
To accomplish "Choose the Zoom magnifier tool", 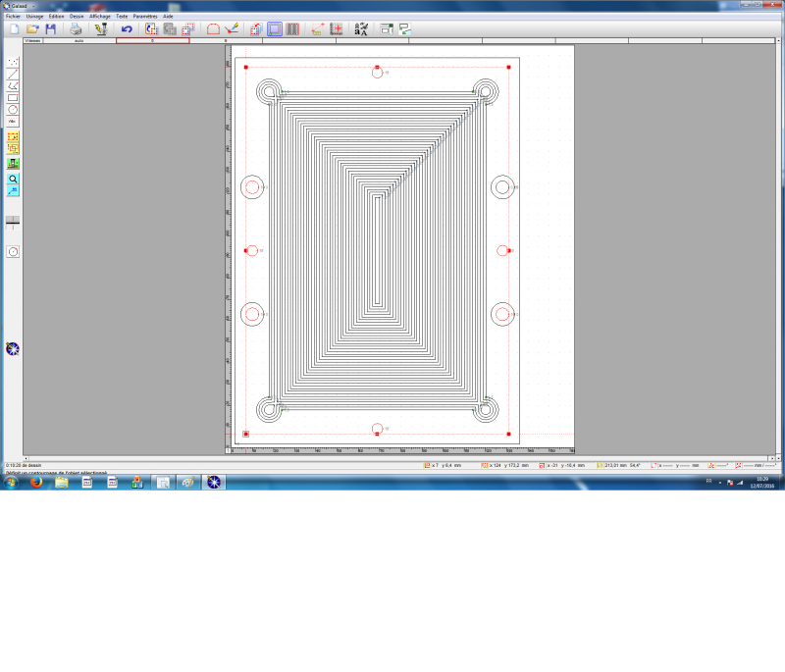I will click(13, 180).
